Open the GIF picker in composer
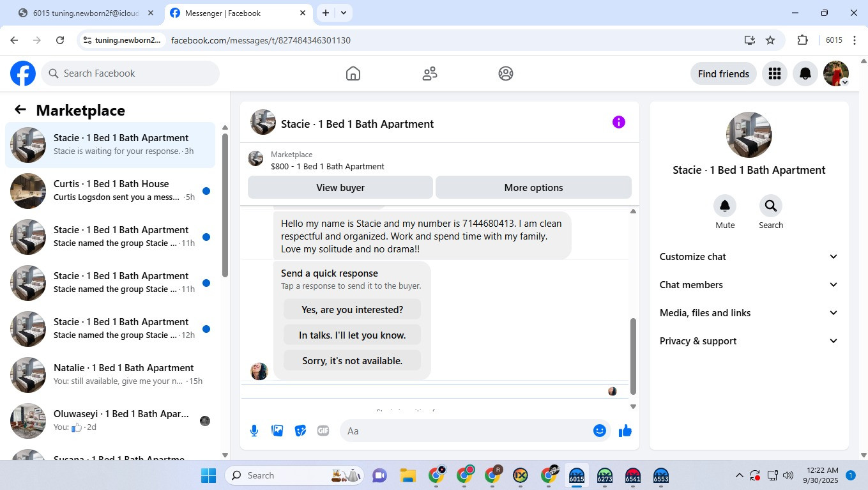 coord(323,431)
